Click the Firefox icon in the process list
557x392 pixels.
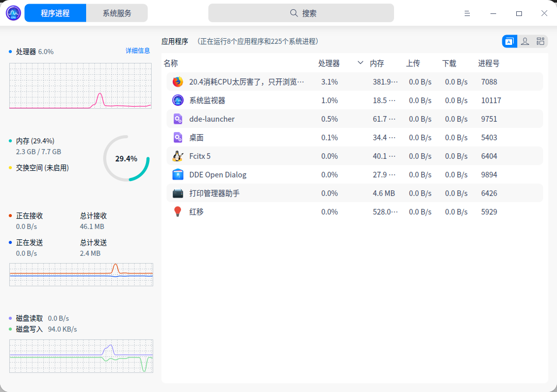[x=178, y=81]
